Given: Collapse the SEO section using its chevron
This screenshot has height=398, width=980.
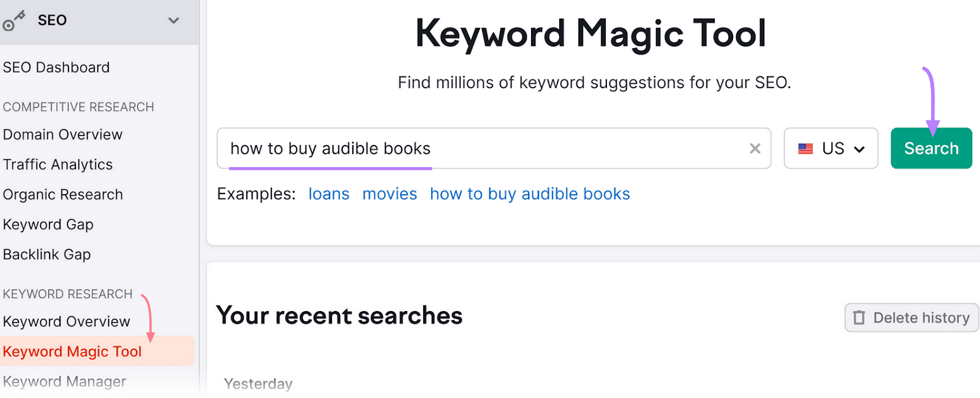Looking at the screenshot, I should [x=173, y=20].
